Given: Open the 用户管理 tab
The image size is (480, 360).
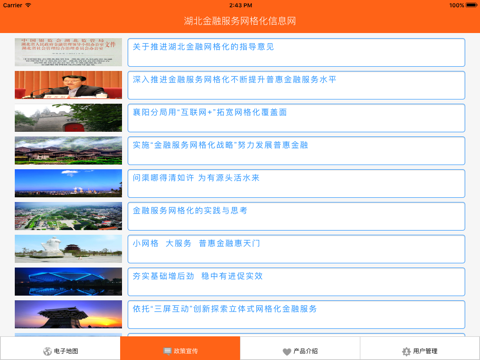Looking at the screenshot, I should (420, 348).
